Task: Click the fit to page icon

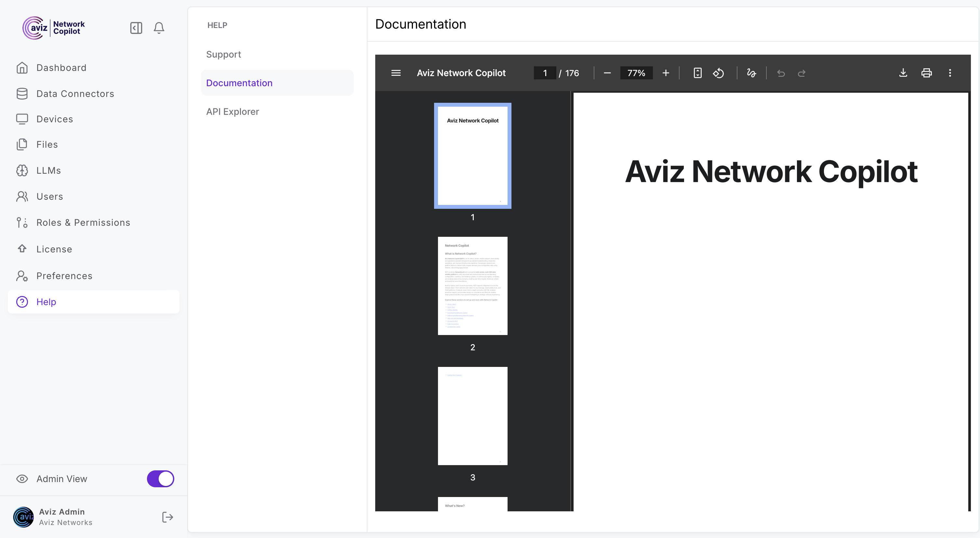Action: pos(697,73)
